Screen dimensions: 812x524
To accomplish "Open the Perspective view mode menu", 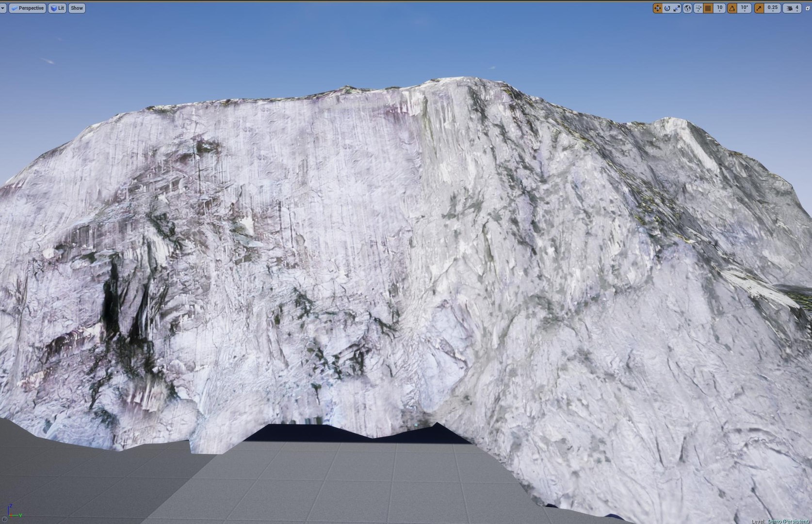I will coord(28,8).
